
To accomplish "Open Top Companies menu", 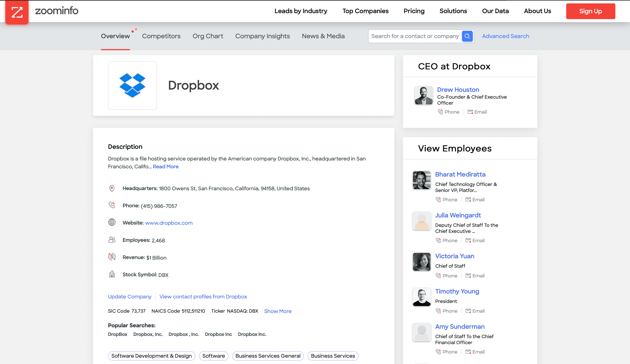I will pyautogui.click(x=365, y=11).
